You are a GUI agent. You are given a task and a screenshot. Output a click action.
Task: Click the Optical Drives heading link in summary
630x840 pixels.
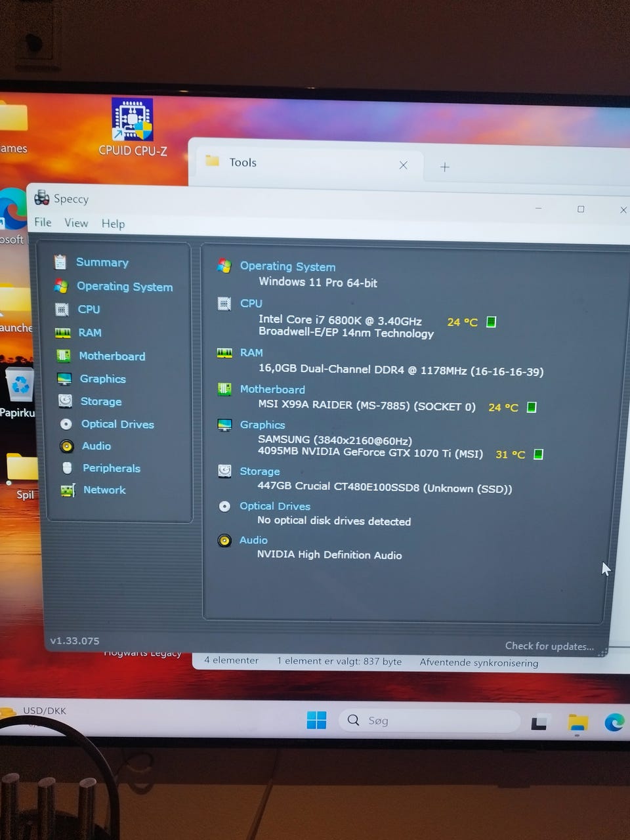point(275,506)
